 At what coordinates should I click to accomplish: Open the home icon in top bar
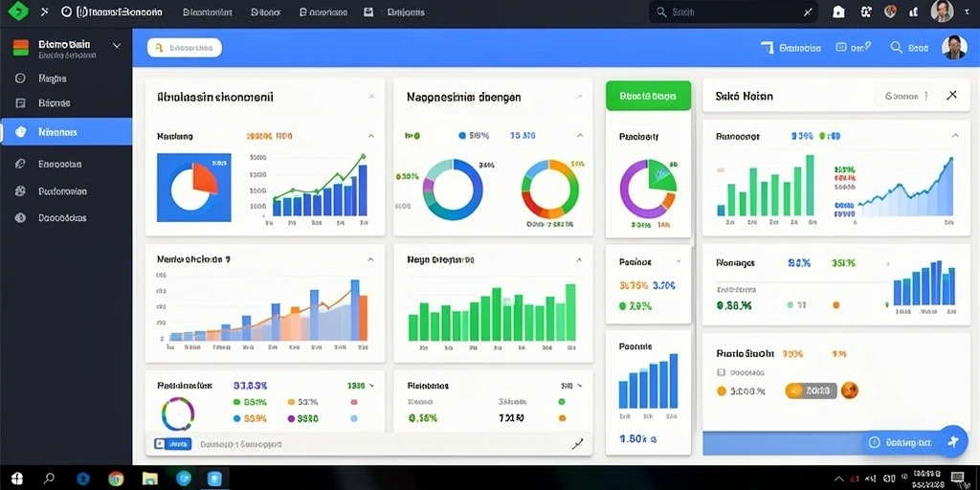(838, 11)
